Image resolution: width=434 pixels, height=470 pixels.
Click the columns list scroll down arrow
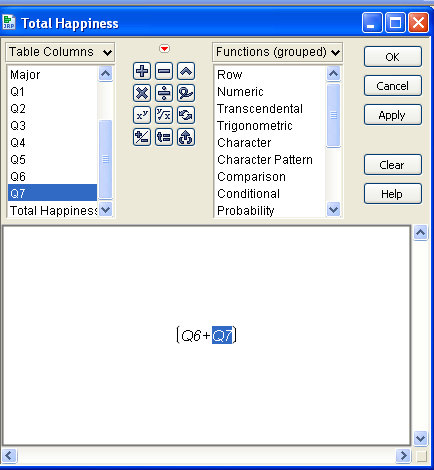[x=106, y=210]
